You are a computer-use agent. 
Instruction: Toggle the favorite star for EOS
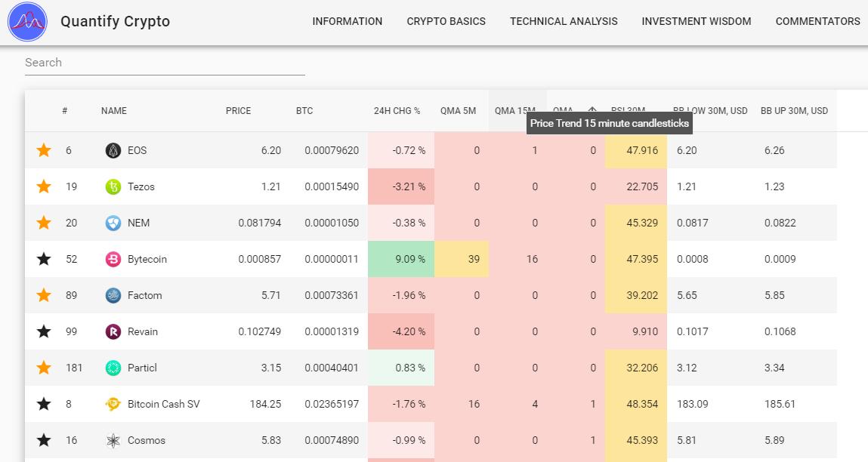(x=44, y=150)
